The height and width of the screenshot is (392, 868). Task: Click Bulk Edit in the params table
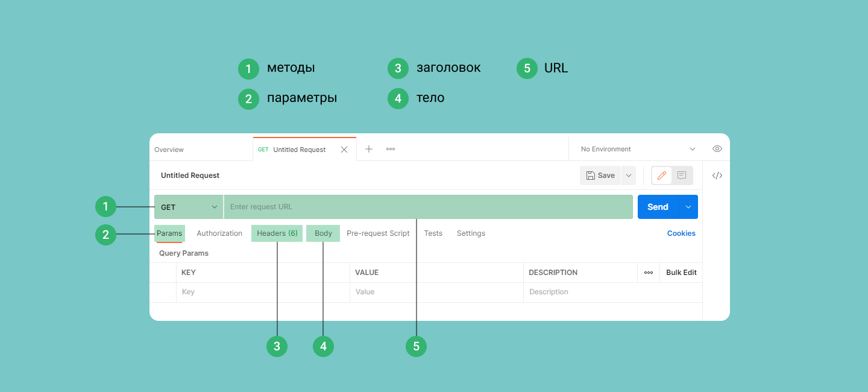[x=681, y=273]
